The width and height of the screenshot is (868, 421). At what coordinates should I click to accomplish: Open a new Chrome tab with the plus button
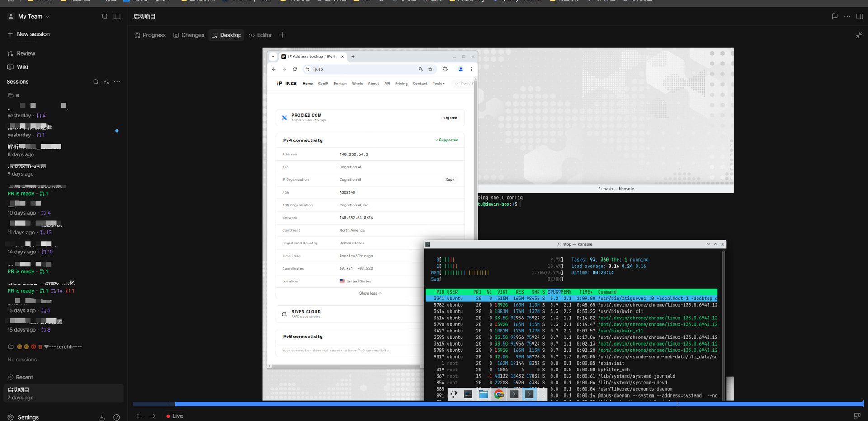point(353,56)
